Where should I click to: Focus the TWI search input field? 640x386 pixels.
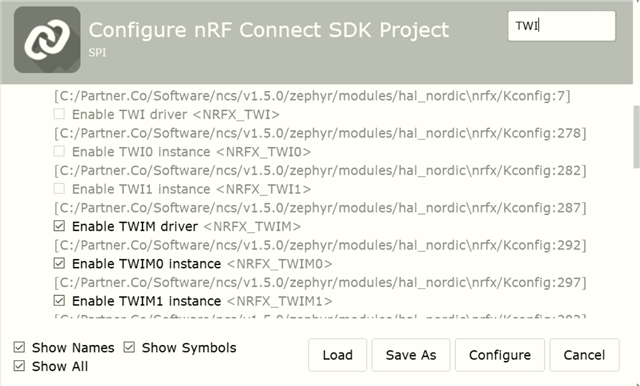tap(562, 26)
